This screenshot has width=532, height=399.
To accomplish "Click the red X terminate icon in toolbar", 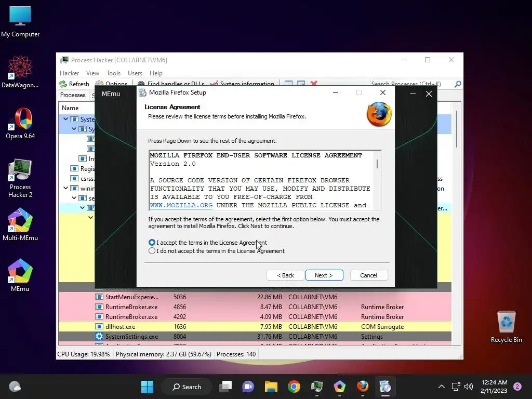I will pos(314,83).
